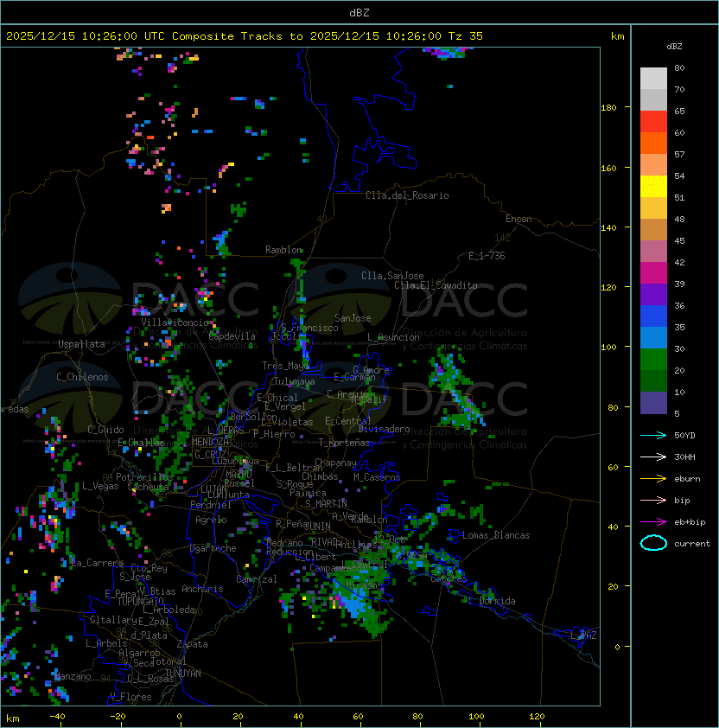
Task: Click the 180 tick on vertical axis
Action: [x=608, y=108]
